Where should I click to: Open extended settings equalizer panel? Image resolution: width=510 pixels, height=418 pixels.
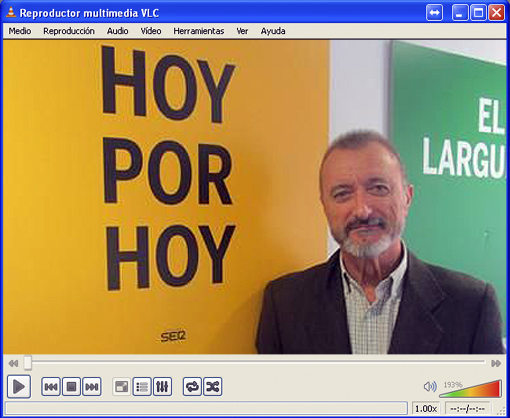click(162, 387)
